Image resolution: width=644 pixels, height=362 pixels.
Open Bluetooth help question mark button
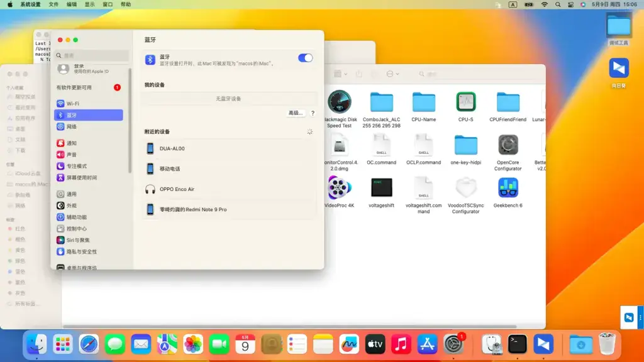[313, 113]
